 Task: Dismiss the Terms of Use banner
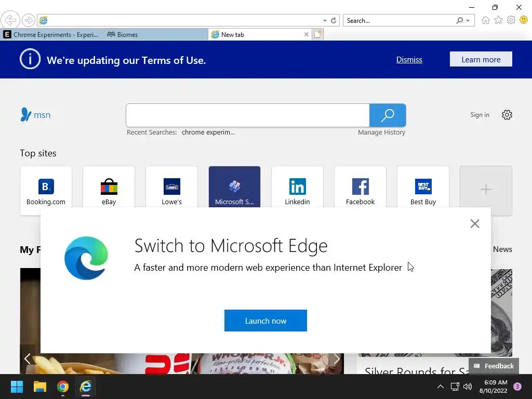[x=409, y=60]
